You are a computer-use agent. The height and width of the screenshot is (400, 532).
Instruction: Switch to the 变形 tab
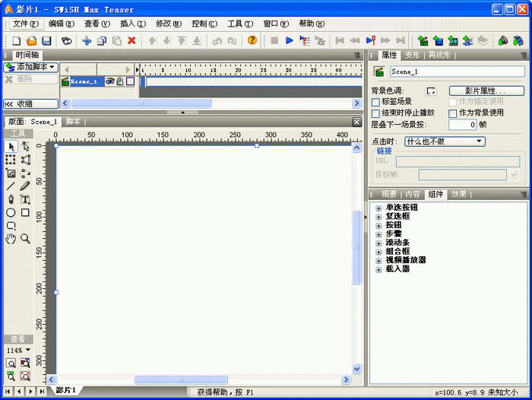[x=413, y=55]
